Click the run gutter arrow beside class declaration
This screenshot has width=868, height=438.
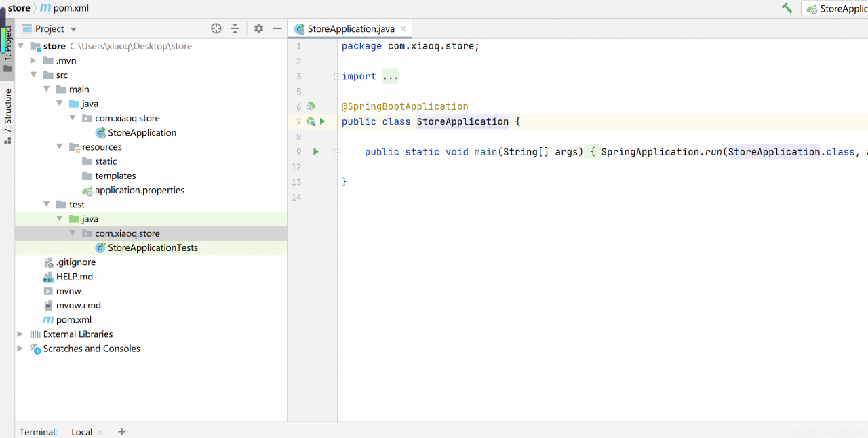(x=323, y=121)
